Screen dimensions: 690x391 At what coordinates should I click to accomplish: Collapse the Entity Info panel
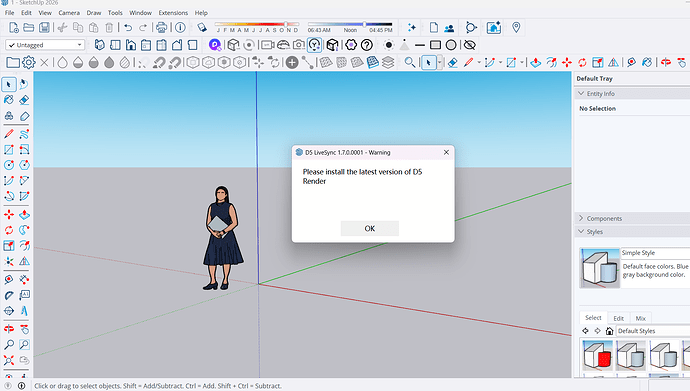(581, 93)
